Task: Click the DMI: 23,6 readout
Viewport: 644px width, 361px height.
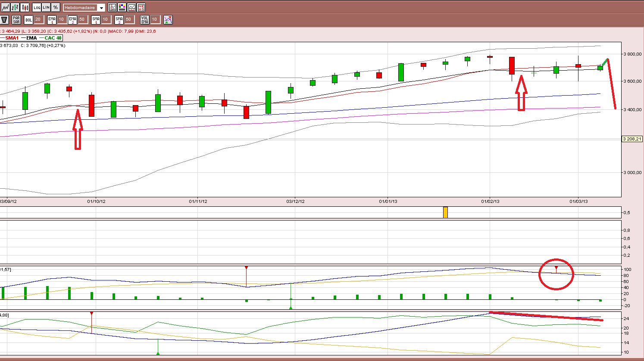Action: coord(146,31)
